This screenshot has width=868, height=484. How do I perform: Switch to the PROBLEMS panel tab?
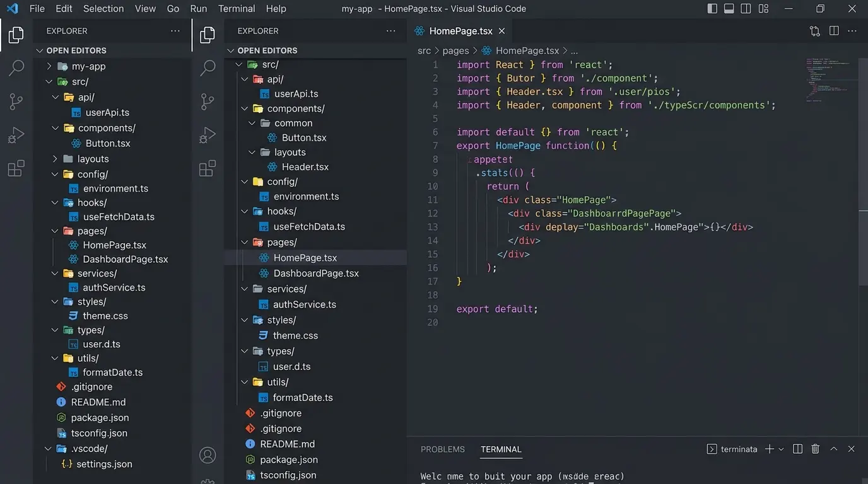coord(443,449)
